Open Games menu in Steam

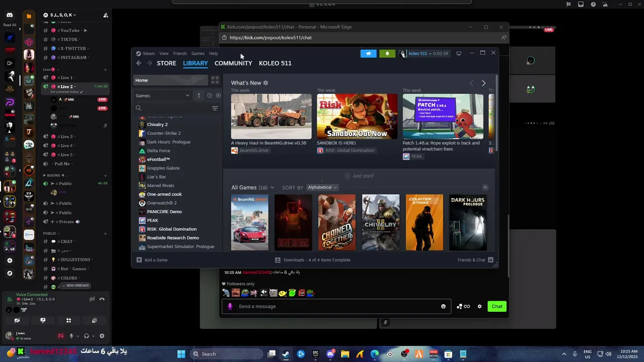198,53
